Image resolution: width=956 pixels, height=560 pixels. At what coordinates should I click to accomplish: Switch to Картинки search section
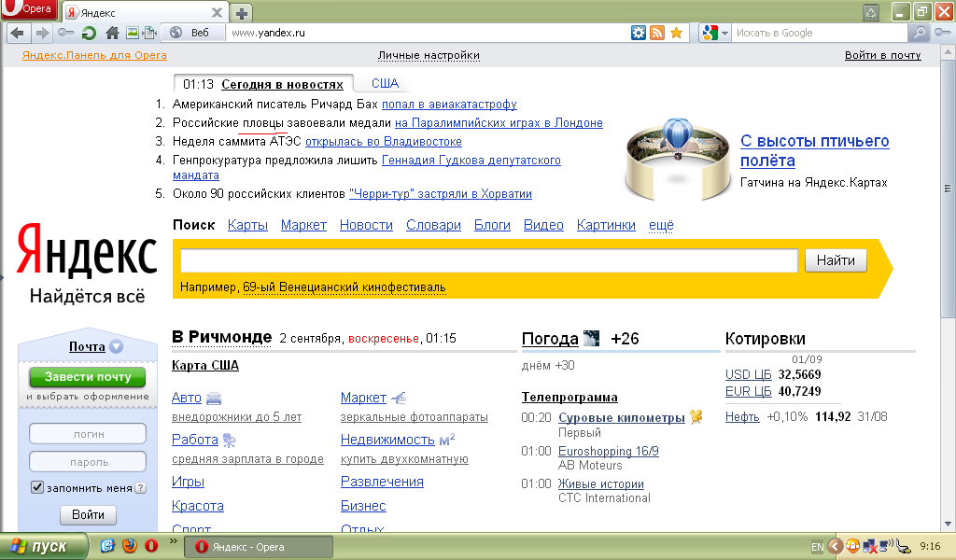[x=606, y=225]
